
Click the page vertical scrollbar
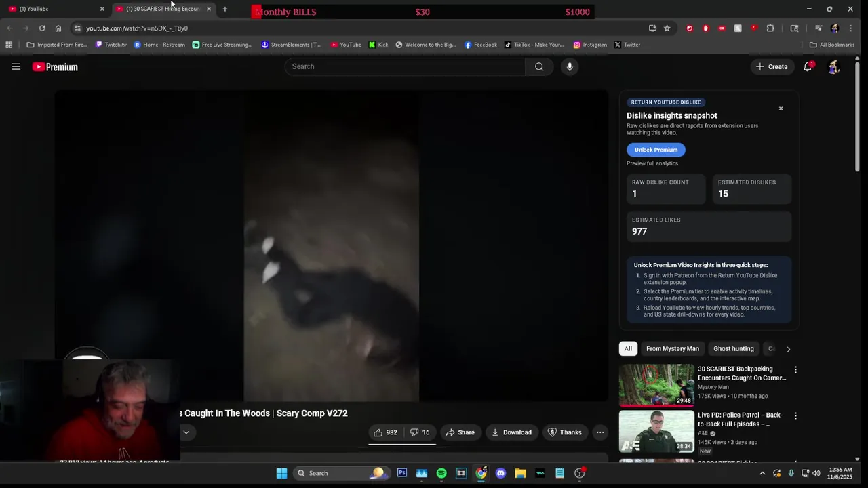858,115
